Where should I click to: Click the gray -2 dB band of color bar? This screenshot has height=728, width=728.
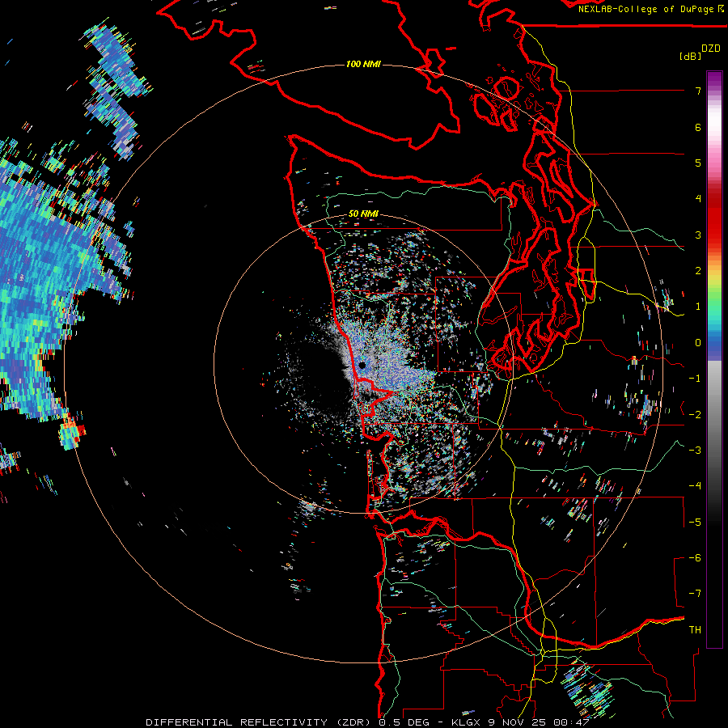coord(714,415)
